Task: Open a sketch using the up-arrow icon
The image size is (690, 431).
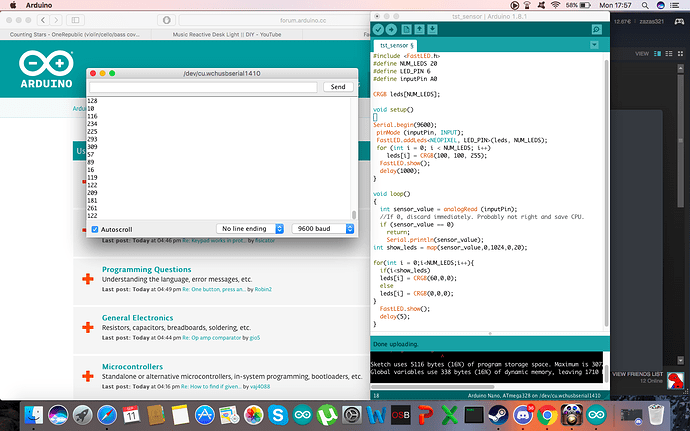Action: 419,29
